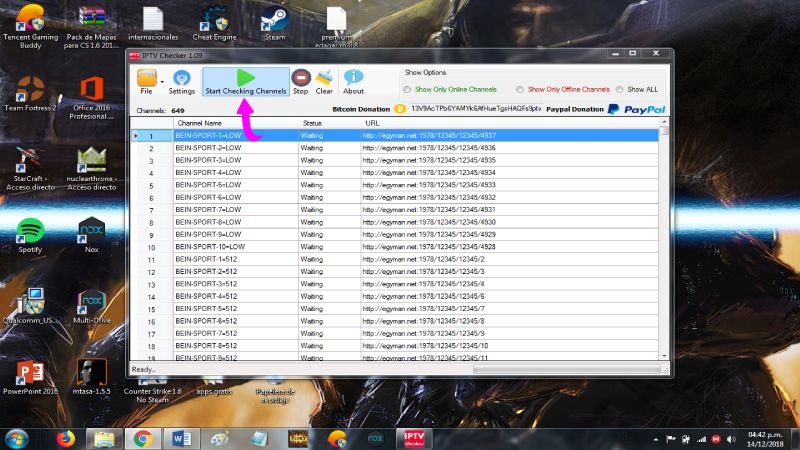
Task: Open the taskbar clock and date
Action: pos(765,439)
